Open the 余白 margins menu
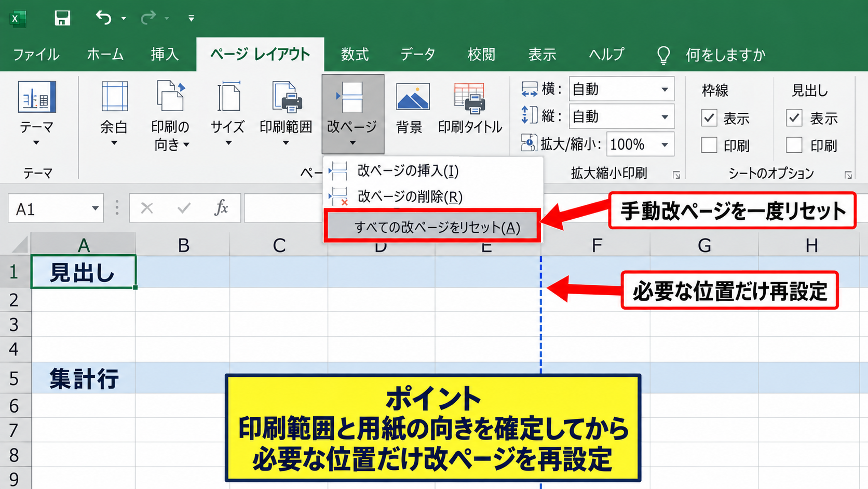This screenshot has width=868, height=489. tap(114, 113)
